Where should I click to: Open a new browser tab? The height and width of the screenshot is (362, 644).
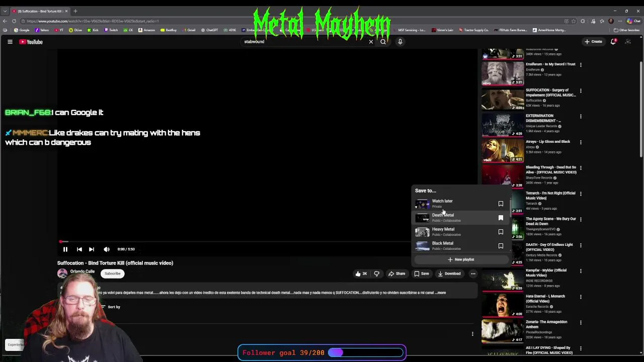75,11
